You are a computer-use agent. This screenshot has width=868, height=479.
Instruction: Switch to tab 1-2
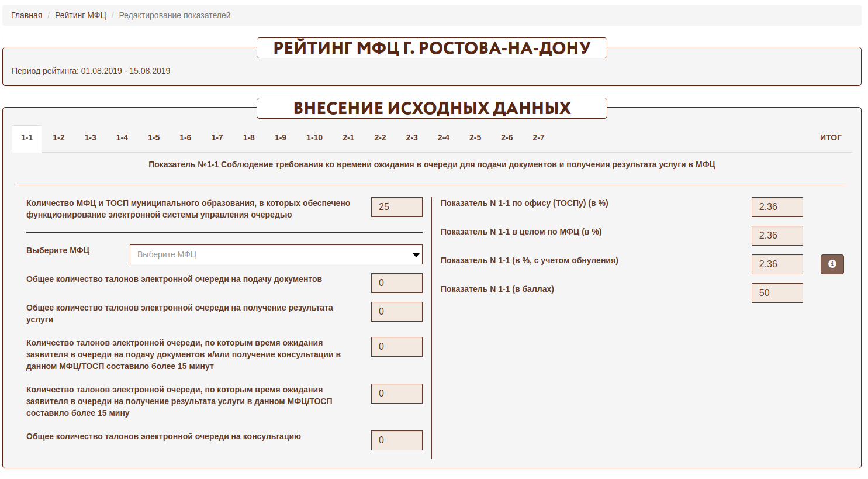click(58, 138)
